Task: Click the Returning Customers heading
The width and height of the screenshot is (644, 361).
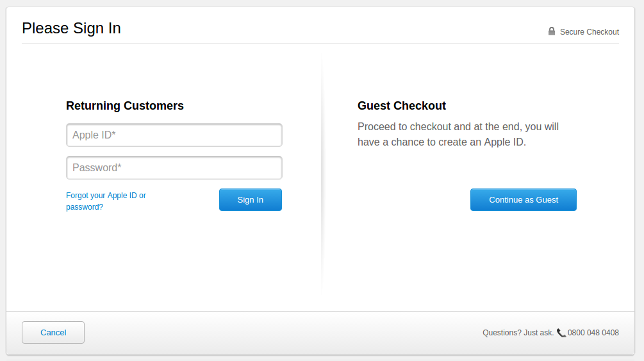Action: pyautogui.click(x=125, y=106)
